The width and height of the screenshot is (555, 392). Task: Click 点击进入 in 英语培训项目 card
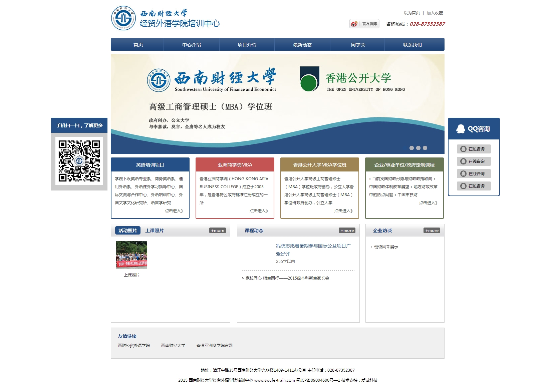(174, 211)
